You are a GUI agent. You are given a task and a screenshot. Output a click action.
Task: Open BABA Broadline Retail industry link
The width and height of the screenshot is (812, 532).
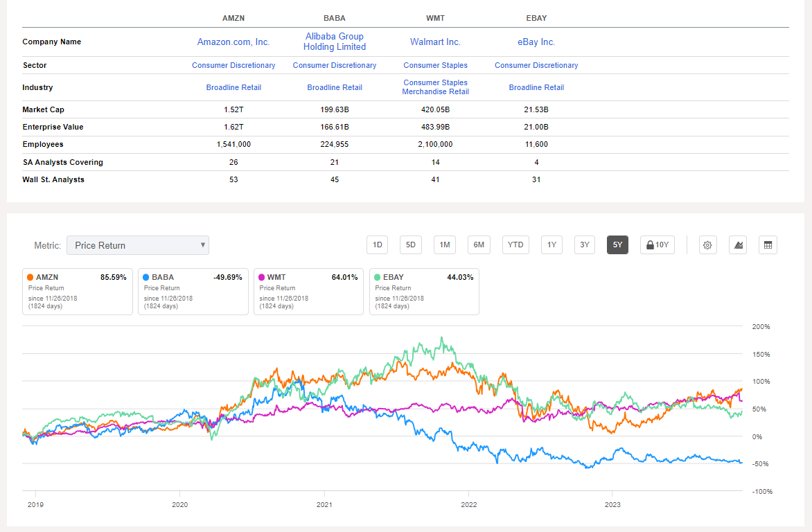pos(335,87)
